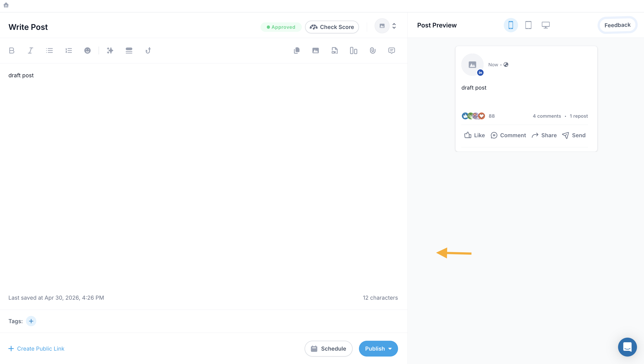Viewport: 644px width, 364px height.
Task: Open the carousel columns icon
Action: 353,50
